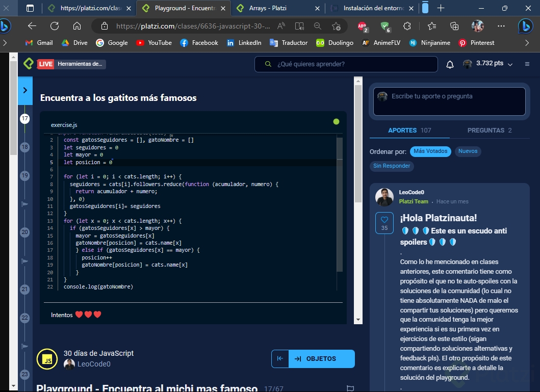Open the 30 días de JavaScript course
Viewport: 540px width, 392px height.
coord(98,353)
